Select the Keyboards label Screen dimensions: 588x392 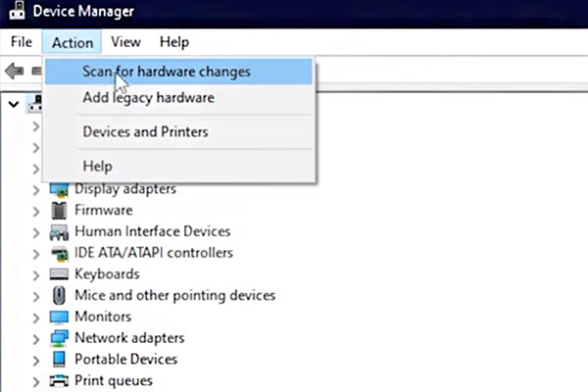(x=107, y=274)
